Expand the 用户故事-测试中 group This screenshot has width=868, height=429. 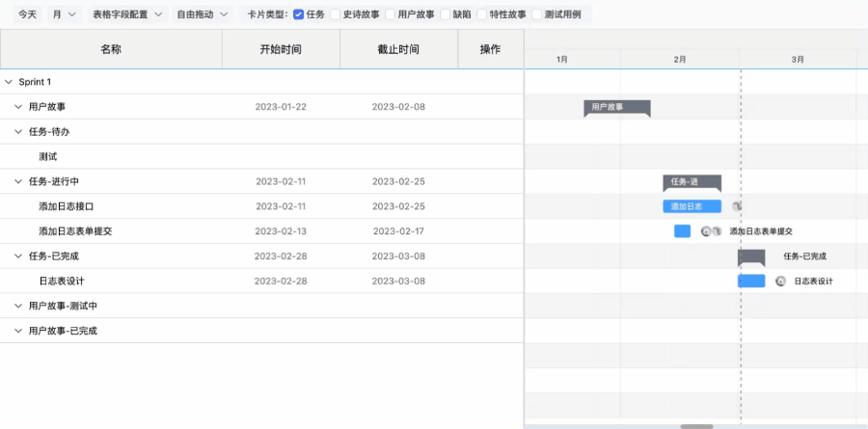tap(18, 306)
